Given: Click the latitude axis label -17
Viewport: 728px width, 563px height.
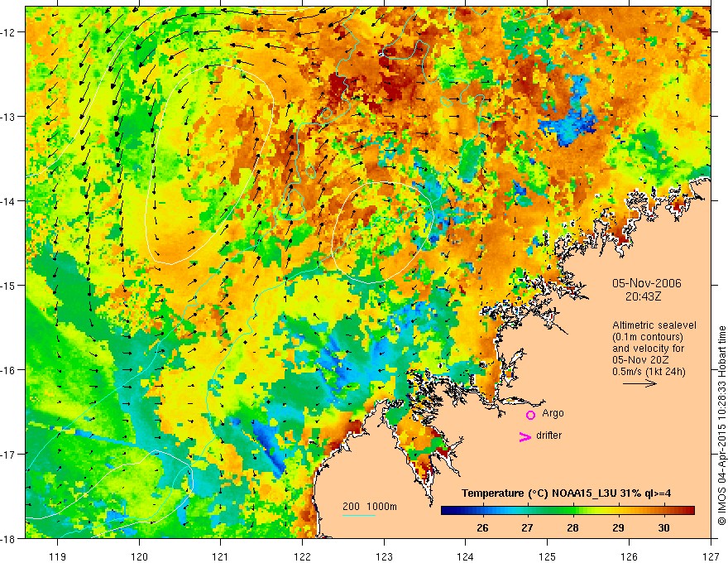Looking at the screenshot, I should pos(8,454).
